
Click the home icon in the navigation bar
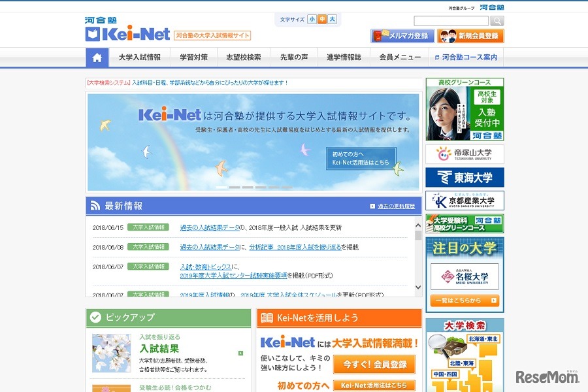tap(97, 57)
